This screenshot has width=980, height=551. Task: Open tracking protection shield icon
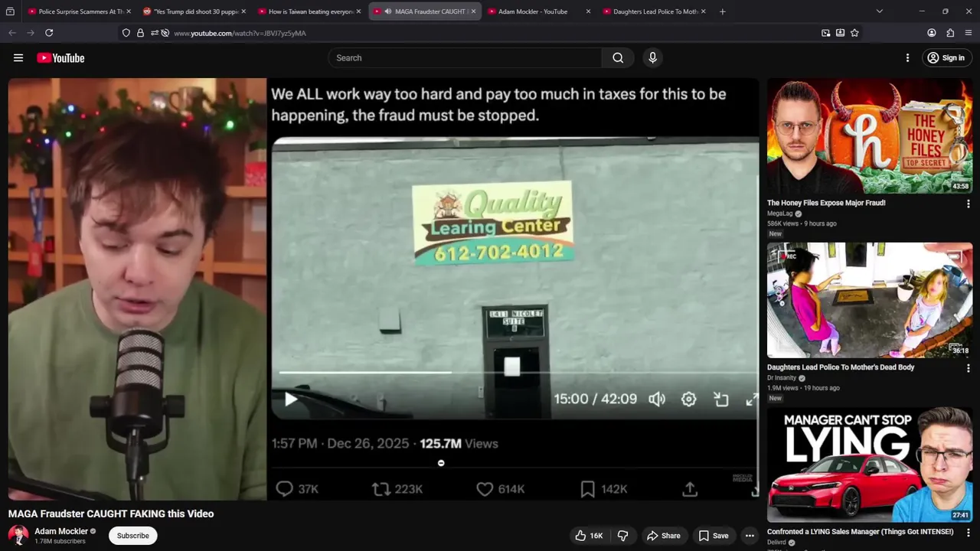click(126, 33)
